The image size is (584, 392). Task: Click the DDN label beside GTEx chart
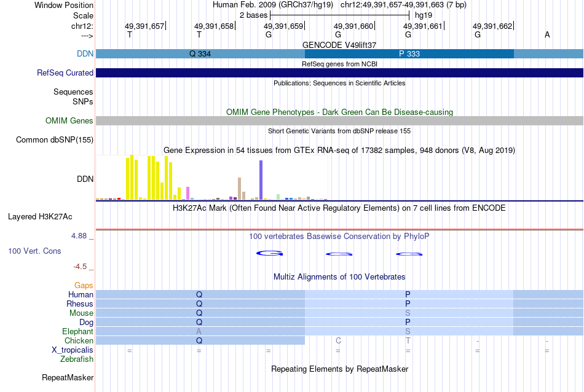point(85,179)
